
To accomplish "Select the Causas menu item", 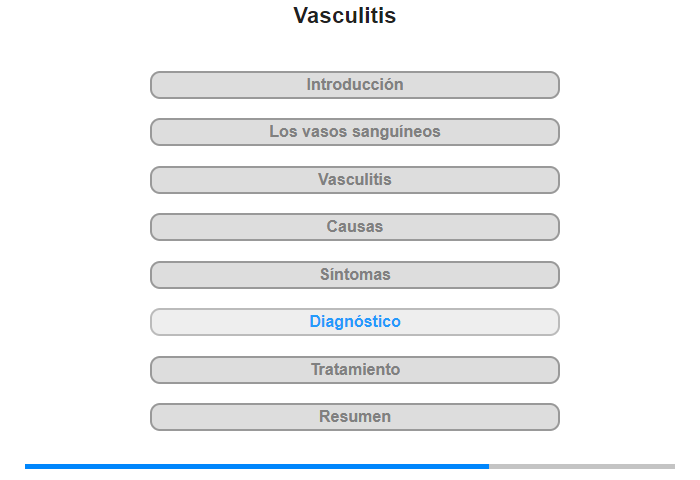I will [354, 227].
